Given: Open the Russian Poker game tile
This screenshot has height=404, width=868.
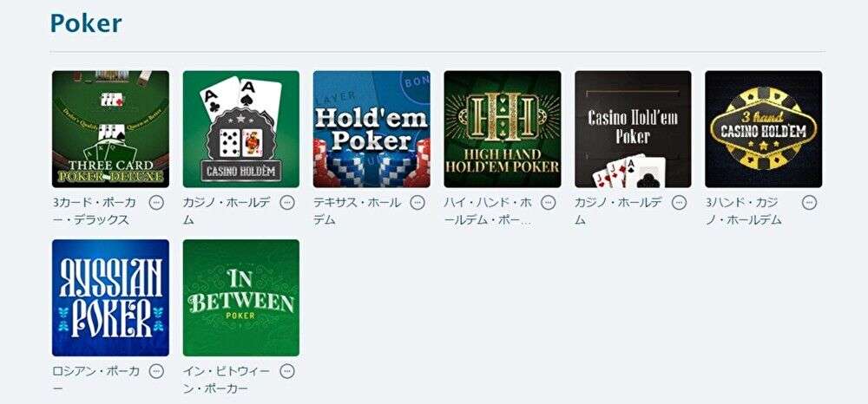Looking at the screenshot, I should click(111, 298).
